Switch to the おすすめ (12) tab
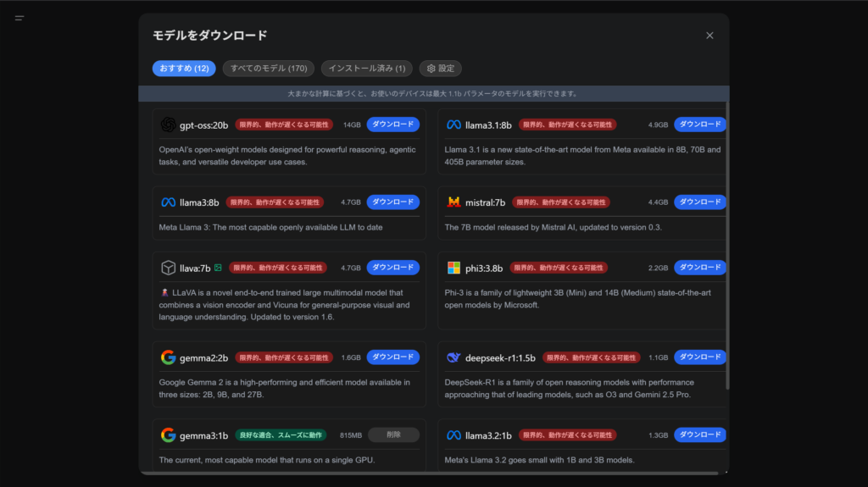Image resolution: width=868 pixels, height=487 pixels. (184, 69)
